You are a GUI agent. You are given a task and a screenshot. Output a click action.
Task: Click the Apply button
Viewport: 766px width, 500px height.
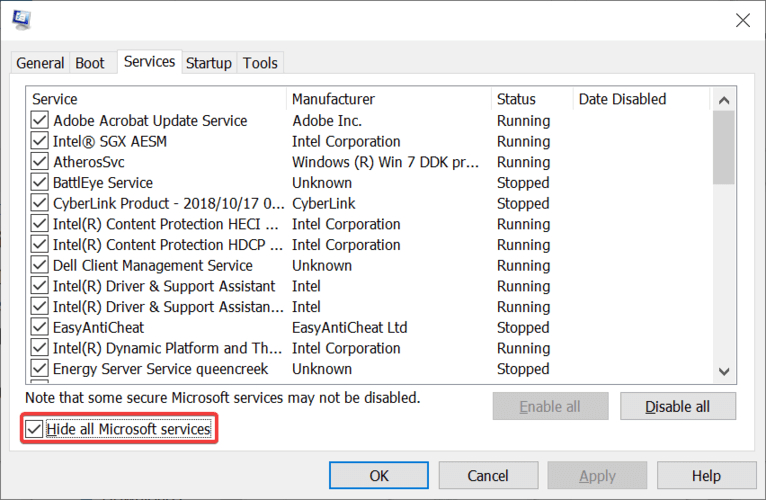pos(597,476)
